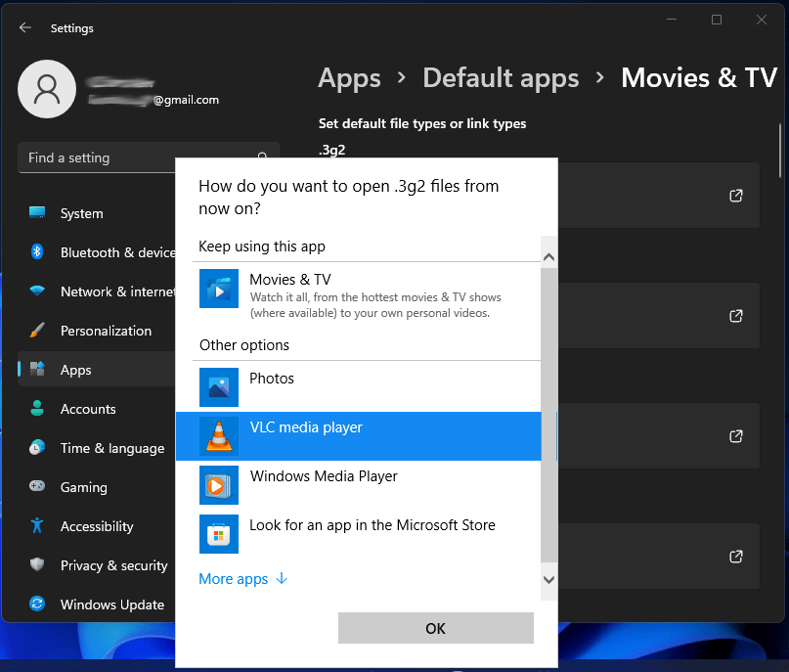
Task: Click the Movies & TV app icon
Action: [218, 289]
